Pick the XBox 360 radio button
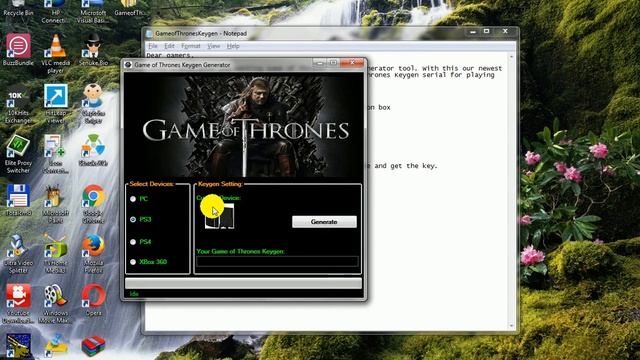Image resolution: width=640 pixels, height=360 pixels. [133, 262]
